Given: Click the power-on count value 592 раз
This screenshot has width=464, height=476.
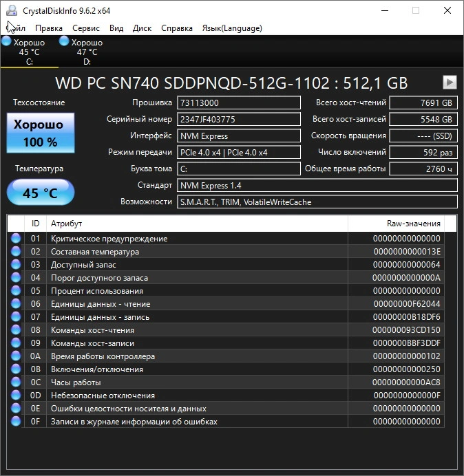Looking at the screenshot, I should 423,153.
